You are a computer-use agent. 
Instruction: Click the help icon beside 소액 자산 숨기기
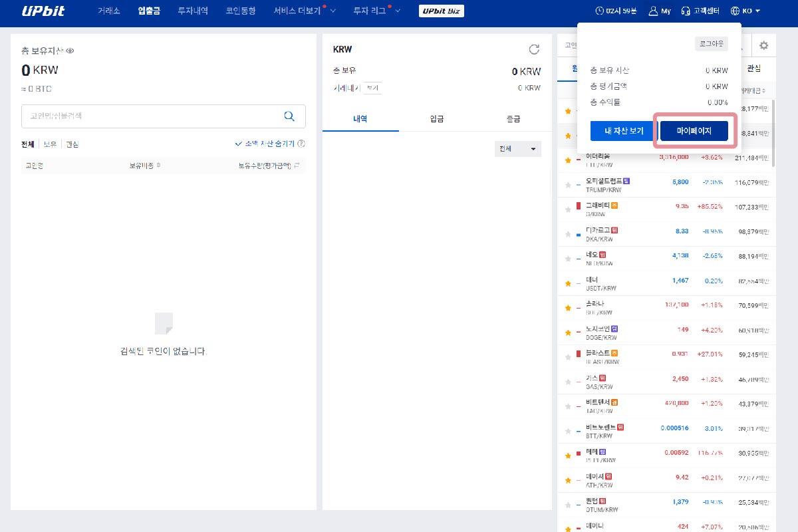(301, 144)
